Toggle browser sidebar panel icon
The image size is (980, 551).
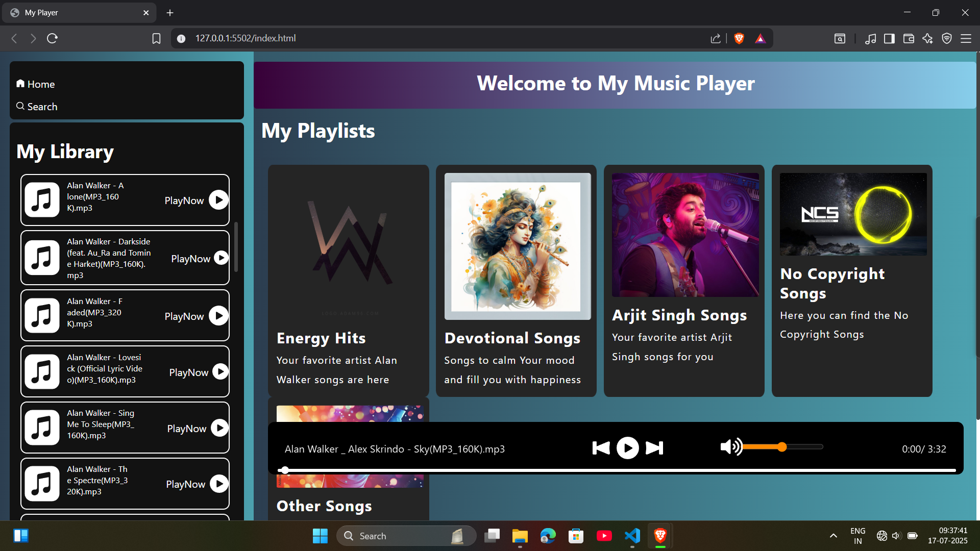tap(889, 38)
